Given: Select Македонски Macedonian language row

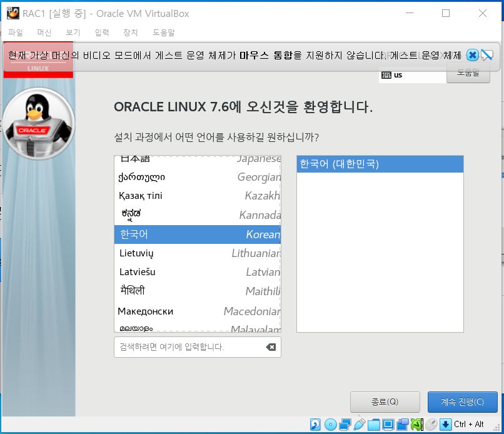Looking at the screenshot, I should pos(198,311).
